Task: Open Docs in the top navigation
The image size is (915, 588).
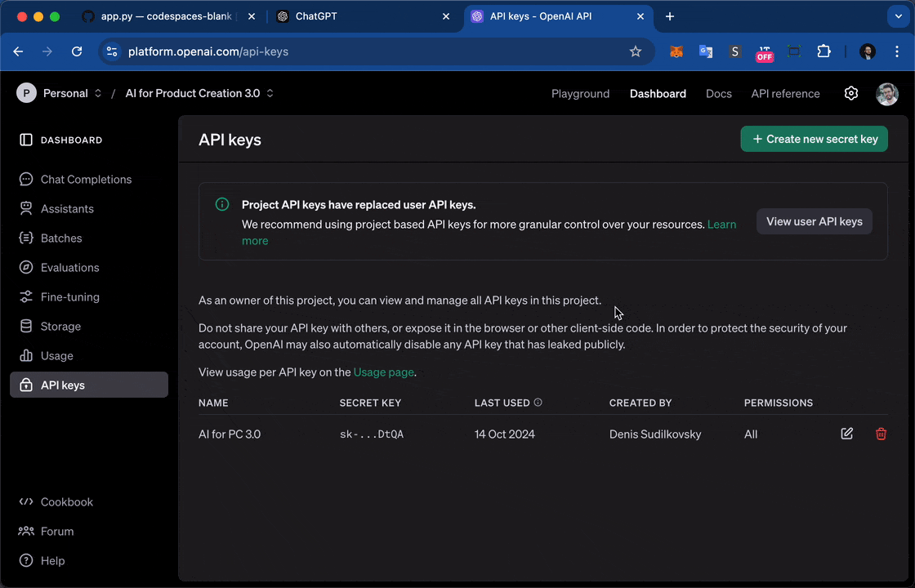Action: click(718, 93)
